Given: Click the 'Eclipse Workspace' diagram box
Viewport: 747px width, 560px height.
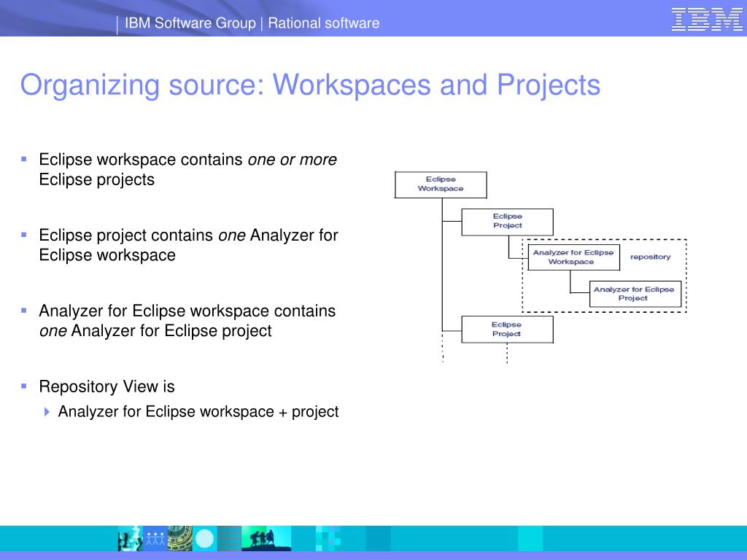Looking at the screenshot, I should 441,184.
